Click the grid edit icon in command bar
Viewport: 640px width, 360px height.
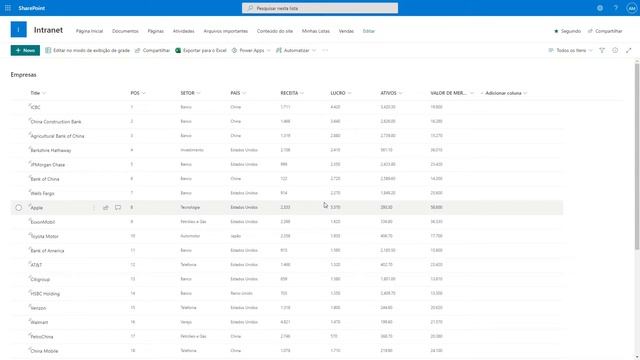(48, 50)
